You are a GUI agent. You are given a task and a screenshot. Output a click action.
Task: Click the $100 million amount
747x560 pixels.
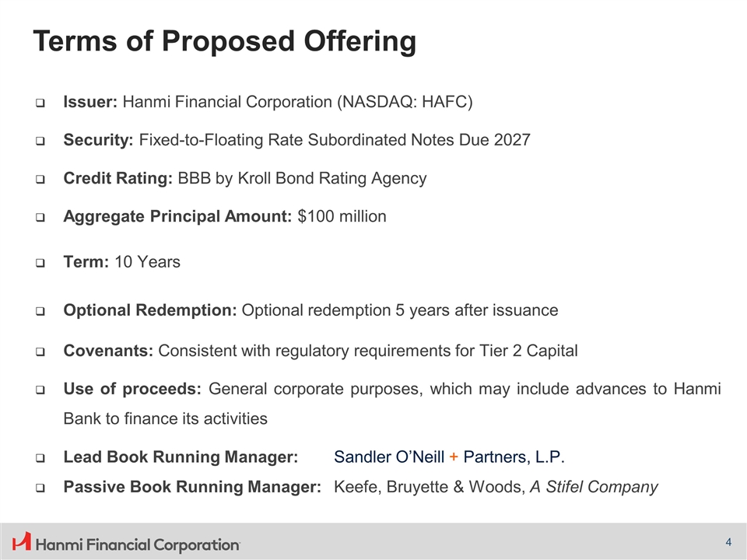[342, 217]
